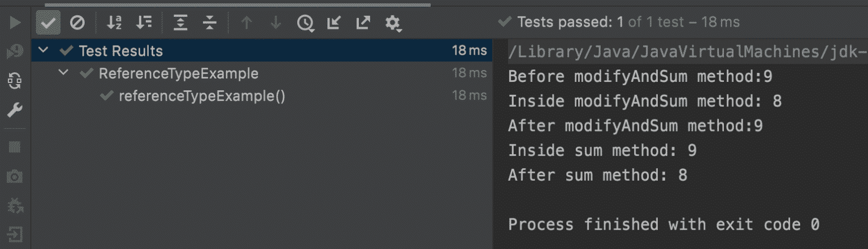
Task: Click the Run play button in sidebar
Action: click(15, 23)
